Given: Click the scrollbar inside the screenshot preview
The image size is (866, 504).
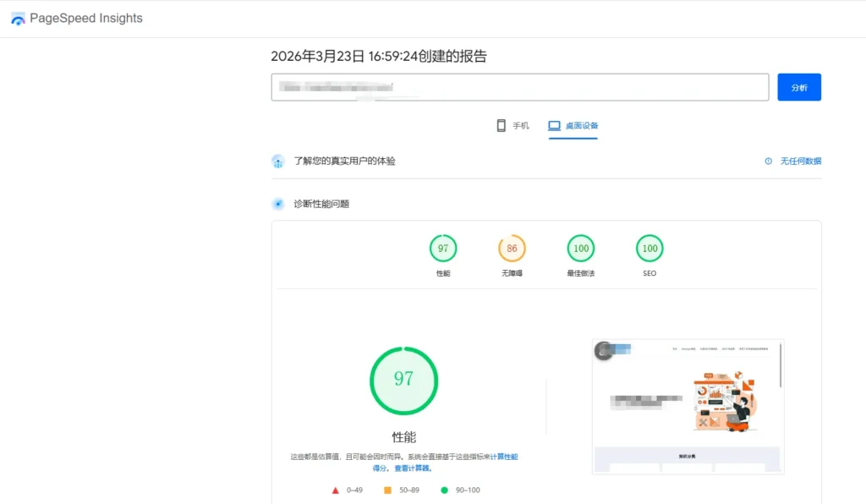Looking at the screenshot, I should pos(780,365).
